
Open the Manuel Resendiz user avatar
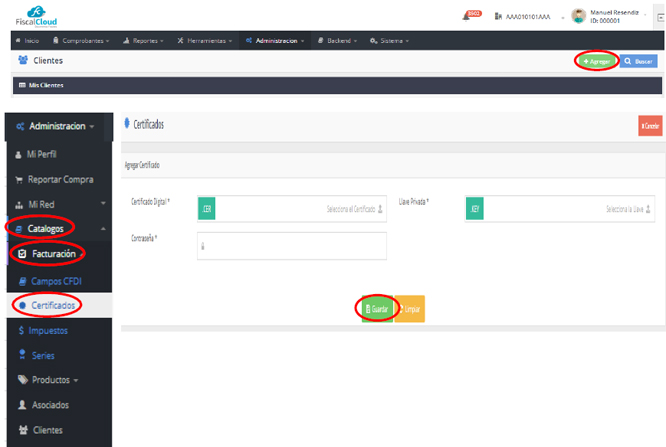pos(579,16)
